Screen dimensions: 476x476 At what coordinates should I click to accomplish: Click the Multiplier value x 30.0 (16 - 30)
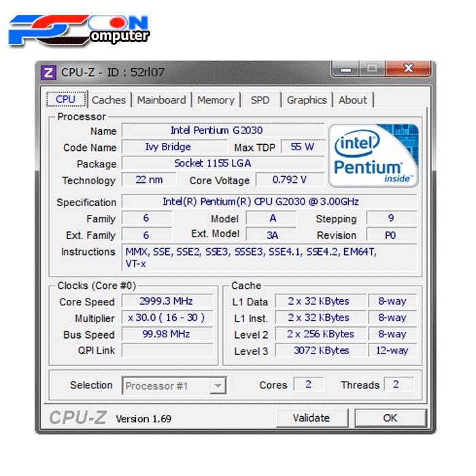point(167,318)
